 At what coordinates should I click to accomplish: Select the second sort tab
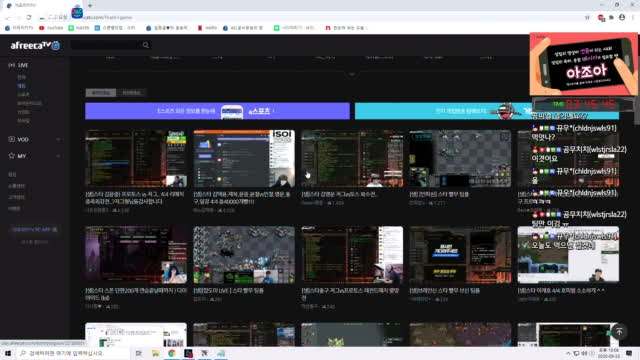131,93
